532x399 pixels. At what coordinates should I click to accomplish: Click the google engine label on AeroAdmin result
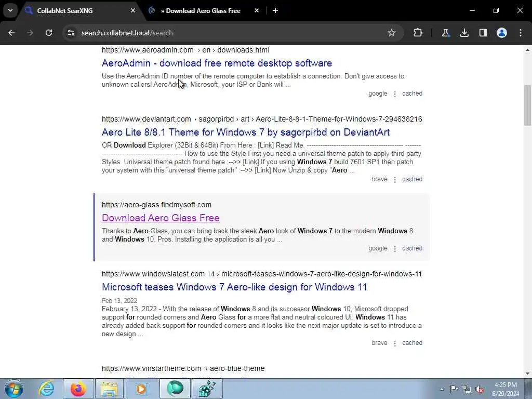click(378, 94)
